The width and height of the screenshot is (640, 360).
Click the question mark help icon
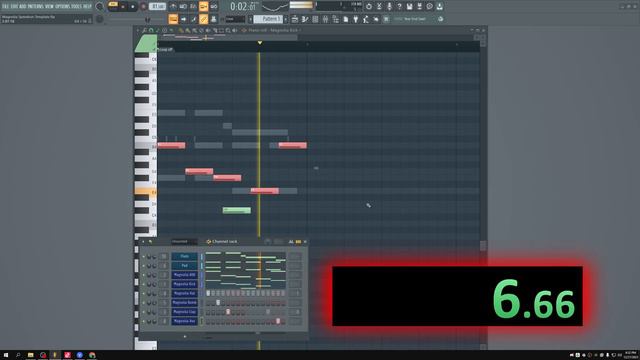400,7
